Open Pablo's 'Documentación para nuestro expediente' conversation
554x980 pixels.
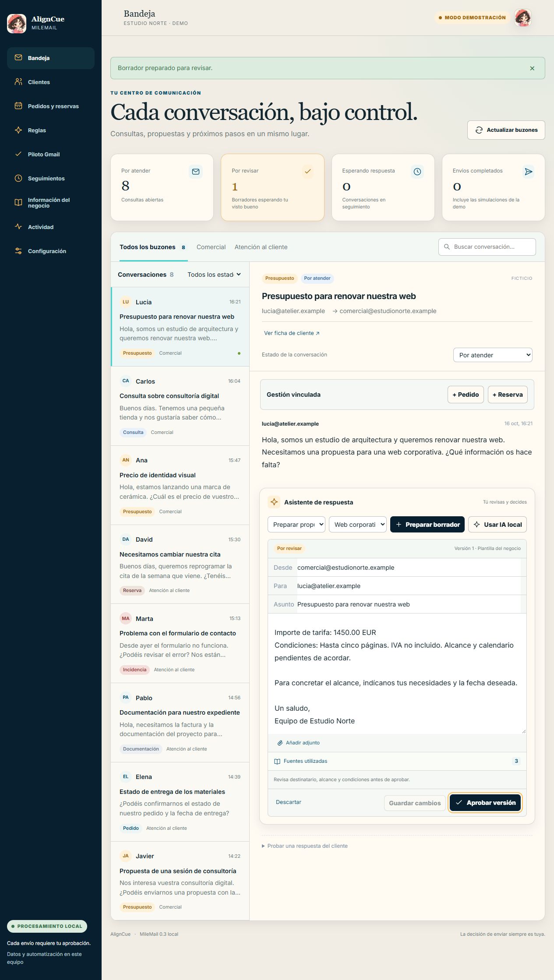click(x=180, y=723)
